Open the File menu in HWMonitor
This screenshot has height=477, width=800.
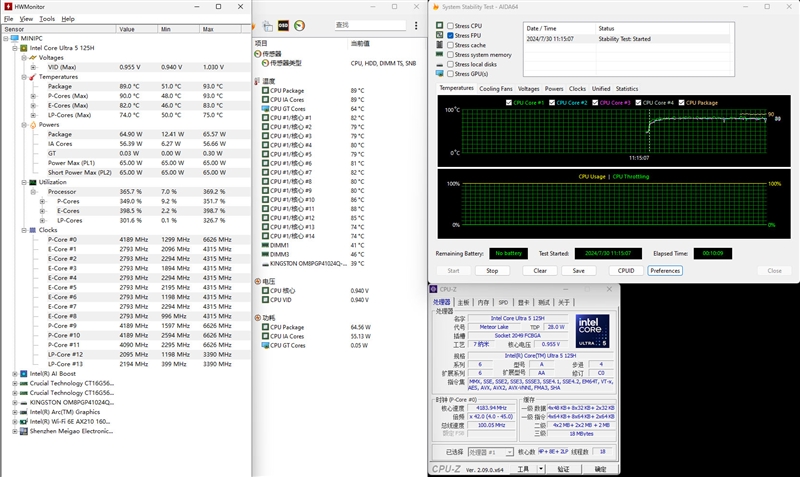[x=9, y=19]
